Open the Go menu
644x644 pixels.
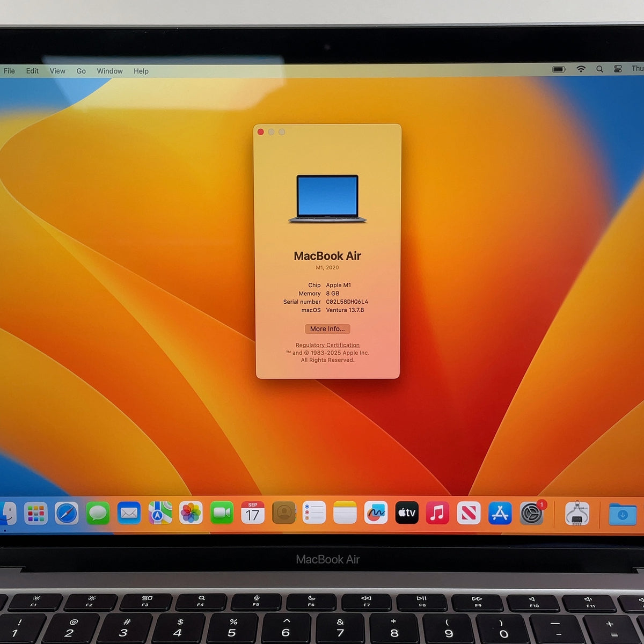(81, 71)
